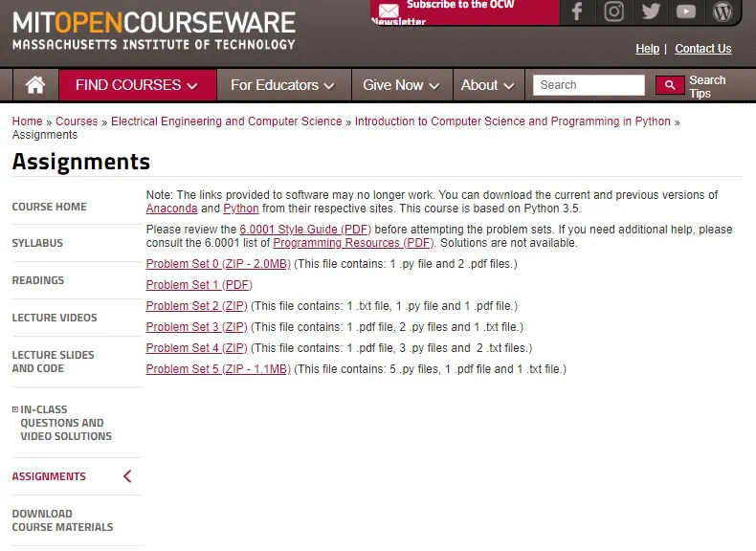Open the Facebook icon in header
The width and height of the screenshot is (756, 551).
tap(577, 11)
